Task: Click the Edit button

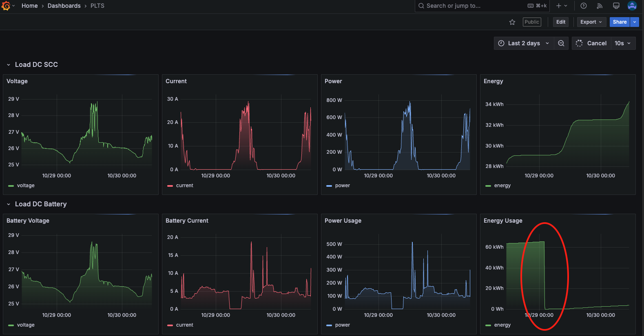Action: [x=561, y=22]
